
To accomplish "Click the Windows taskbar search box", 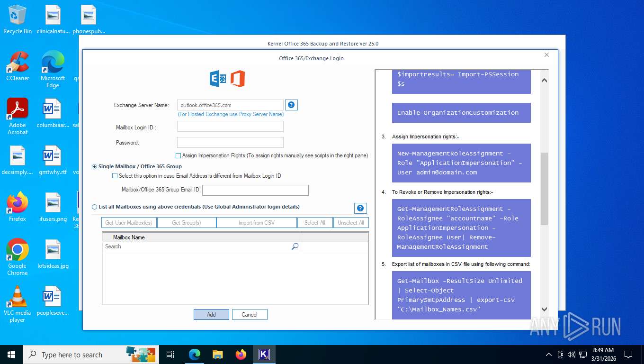I will tap(90, 355).
